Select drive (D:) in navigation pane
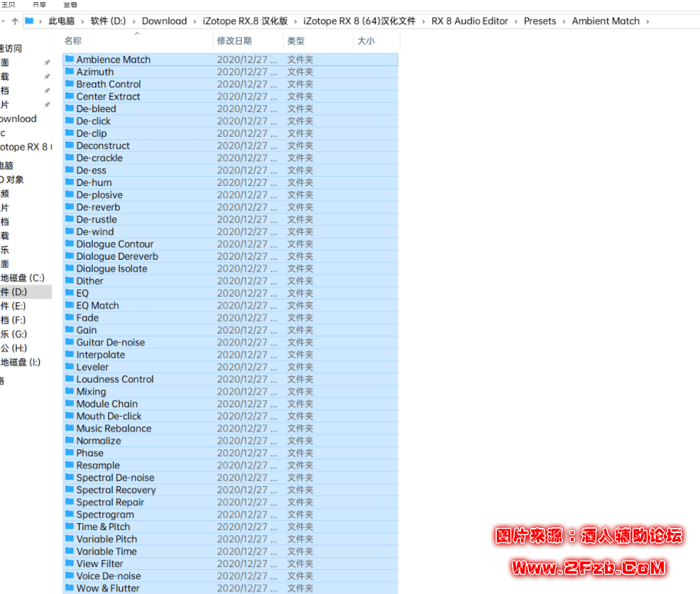The height and width of the screenshot is (594, 700). tap(26, 292)
